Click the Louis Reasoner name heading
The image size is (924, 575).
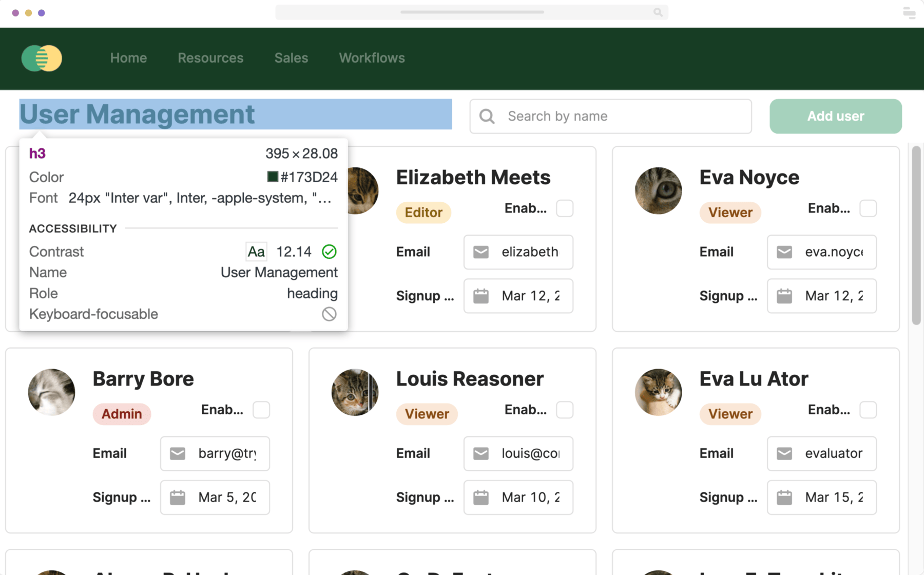(x=470, y=379)
